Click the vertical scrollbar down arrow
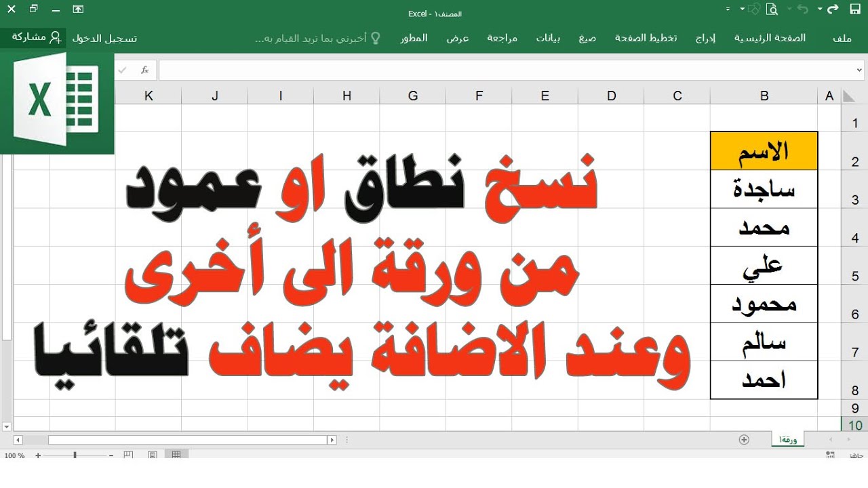Viewport: 868px width, 488px height. pyautogui.click(x=7, y=426)
